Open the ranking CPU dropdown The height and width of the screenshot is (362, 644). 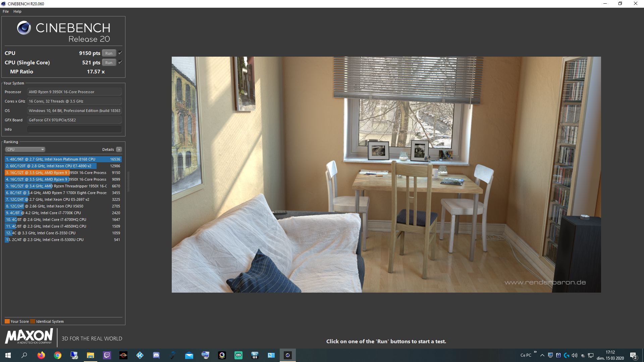click(x=25, y=149)
